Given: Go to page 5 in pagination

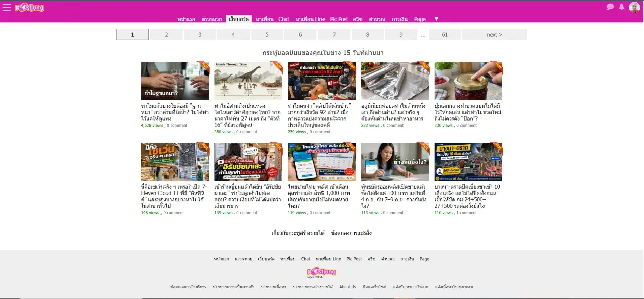Looking at the screenshot, I should [x=267, y=34].
